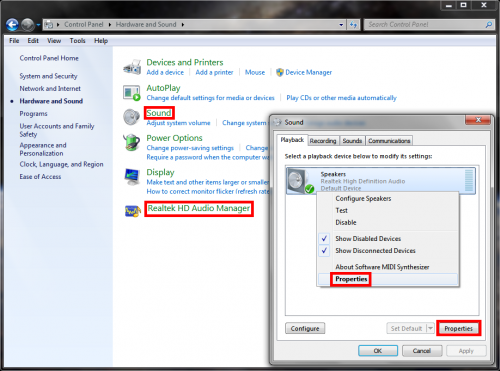This screenshot has width=500, height=371.
Task: Open User Accounts and Family Safety
Action: pos(57,130)
